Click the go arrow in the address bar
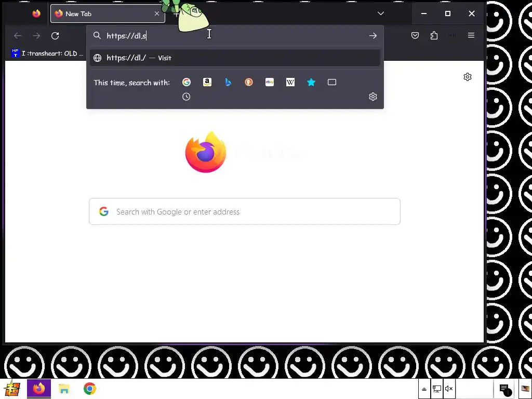The image size is (532, 399). pyautogui.click(x=373, y=36)
